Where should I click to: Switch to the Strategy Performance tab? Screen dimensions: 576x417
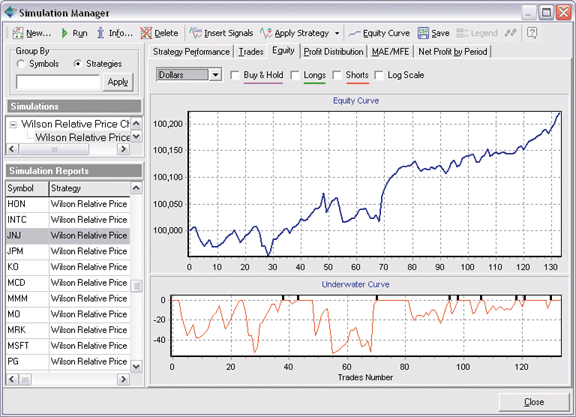tap(191, 52)
